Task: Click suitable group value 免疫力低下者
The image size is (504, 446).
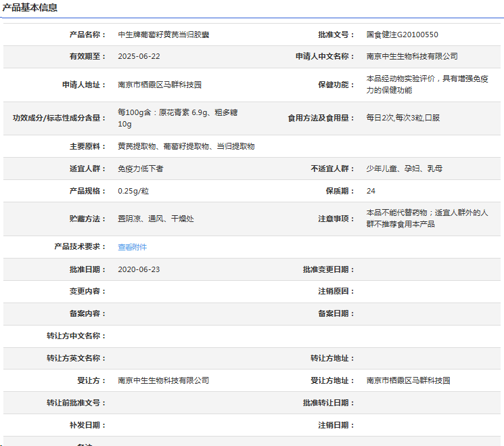Action: pos(140,169)
